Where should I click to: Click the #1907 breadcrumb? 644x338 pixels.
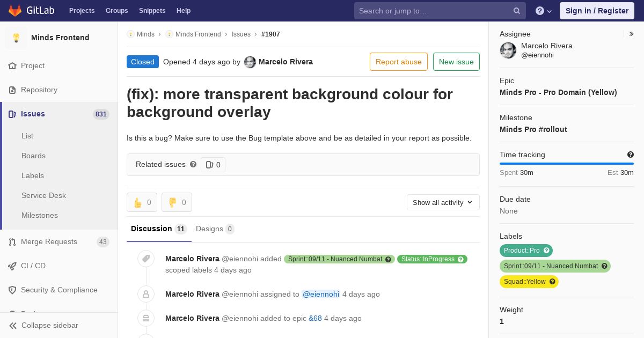point(270,34)
